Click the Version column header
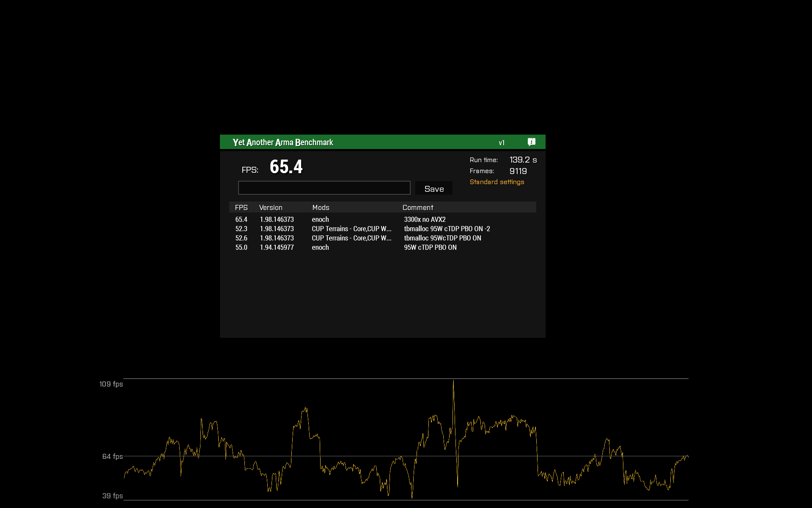The width and height of the screenshot is (812, 508). click(x=271, y=207)
